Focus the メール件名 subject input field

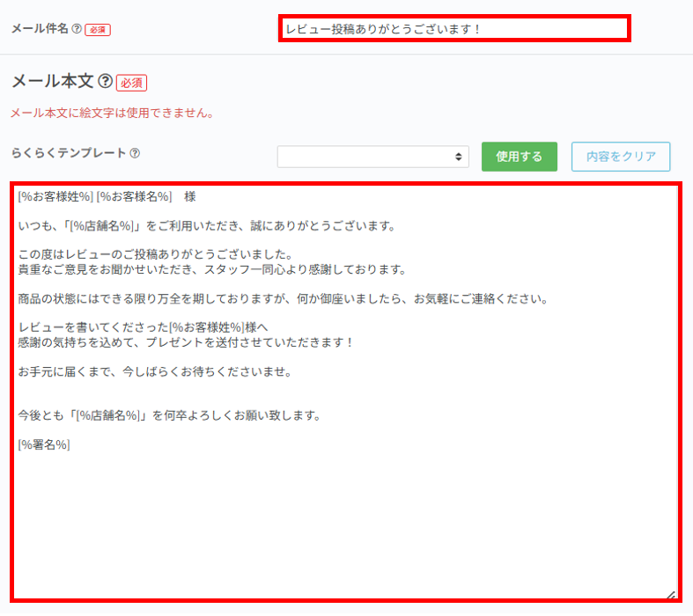click(x=453, y=28)
